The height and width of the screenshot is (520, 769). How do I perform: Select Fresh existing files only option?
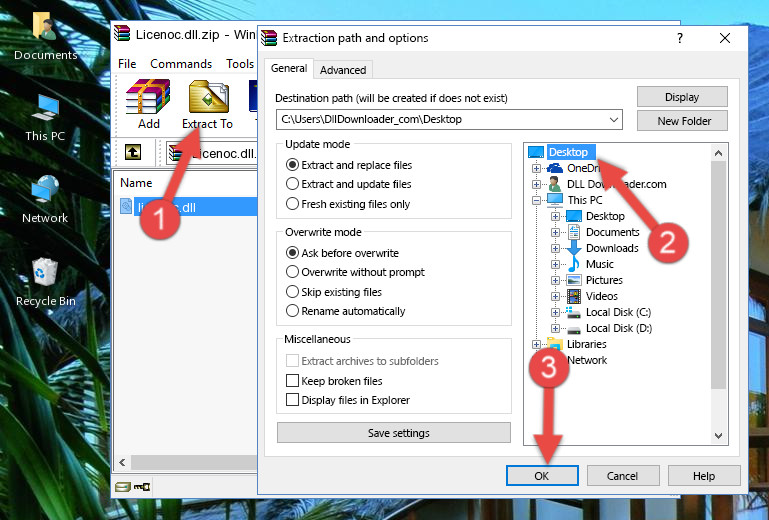(x=348, y=204)
